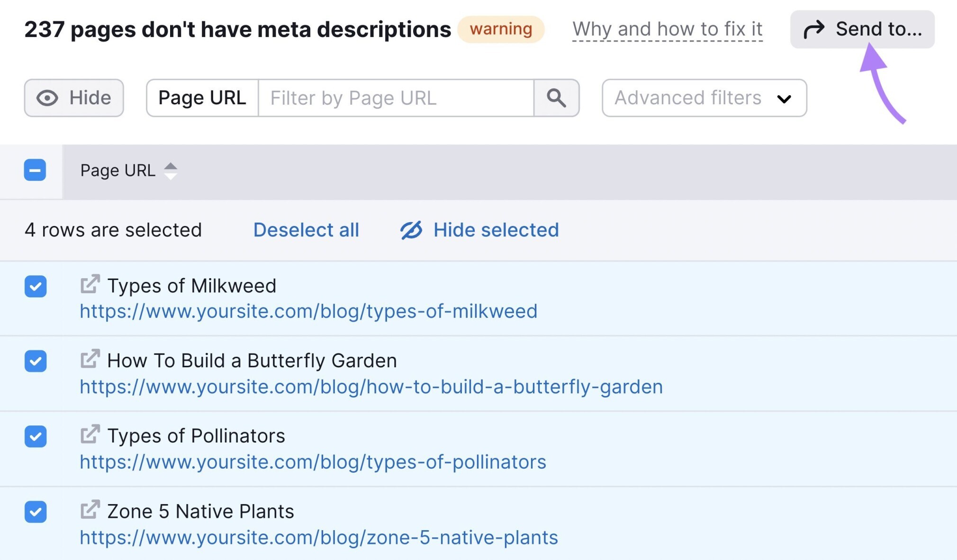This screenshot has width=957, height=560.
Task: Click the Hide button with eye icon
Action: 74,98
